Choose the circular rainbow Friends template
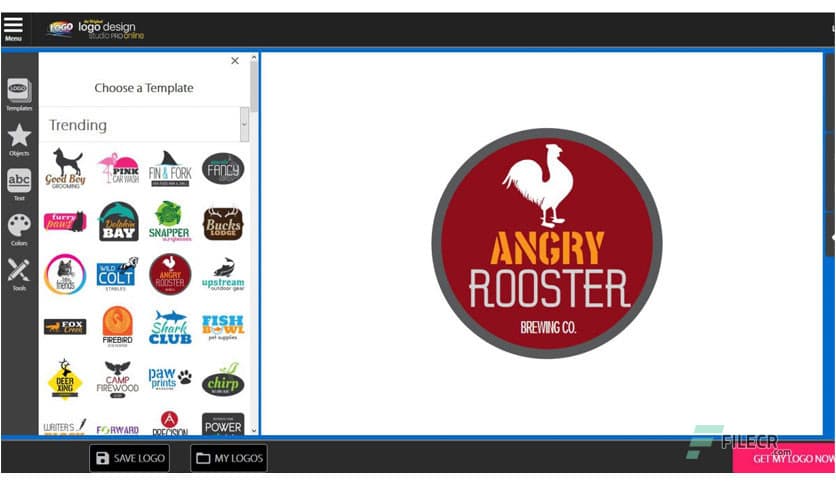The width and height of the screenshot is (836, 484). click(x=65, y=274)
